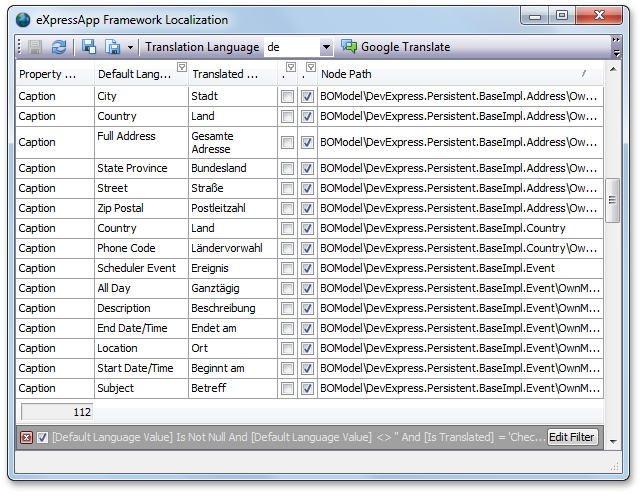The image size is (643, 496).
Task: Select the End Date/Time cell
Action: point(141,328)
